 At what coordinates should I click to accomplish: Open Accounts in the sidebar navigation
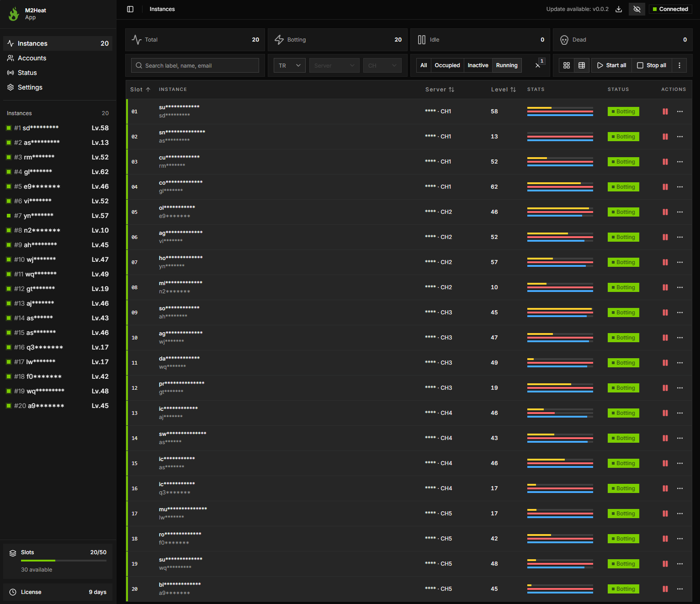(58, 58)
